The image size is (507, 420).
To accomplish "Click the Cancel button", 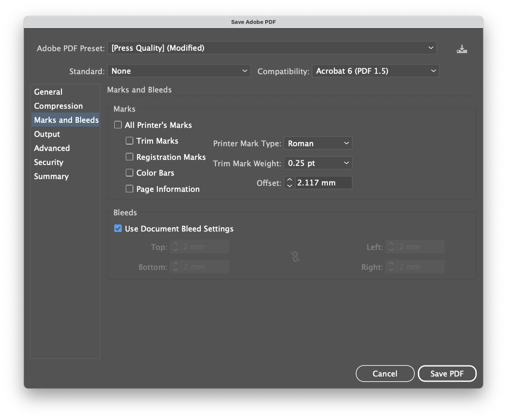I will click(x=385, y=374).
